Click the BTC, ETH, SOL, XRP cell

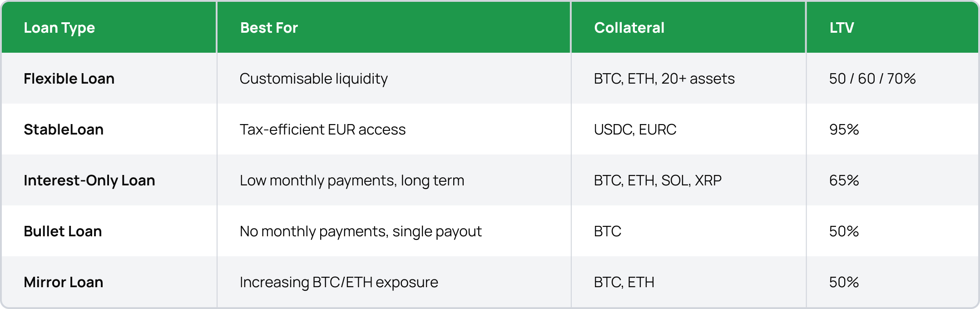(x=658, y=180)
